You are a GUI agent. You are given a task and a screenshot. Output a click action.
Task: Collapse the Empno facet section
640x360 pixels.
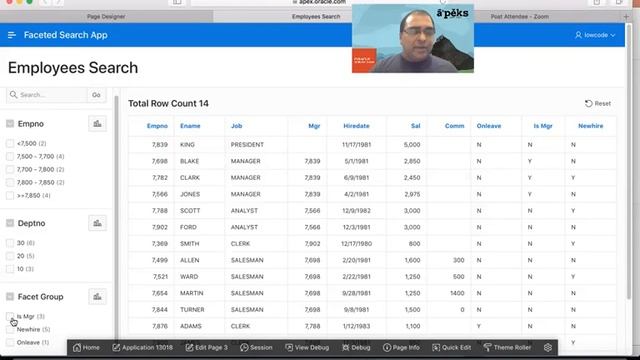click(x=10, y=124)
